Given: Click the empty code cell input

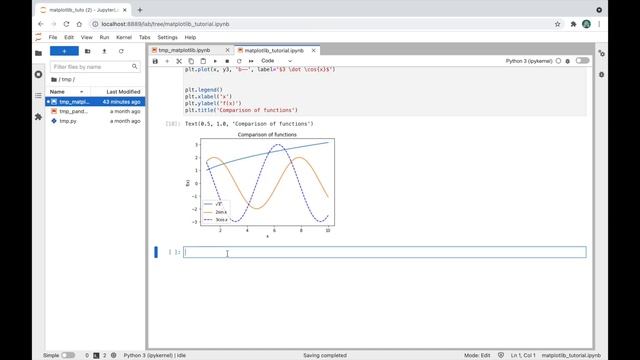Looking at the screenshot, I should click(385, 252).
